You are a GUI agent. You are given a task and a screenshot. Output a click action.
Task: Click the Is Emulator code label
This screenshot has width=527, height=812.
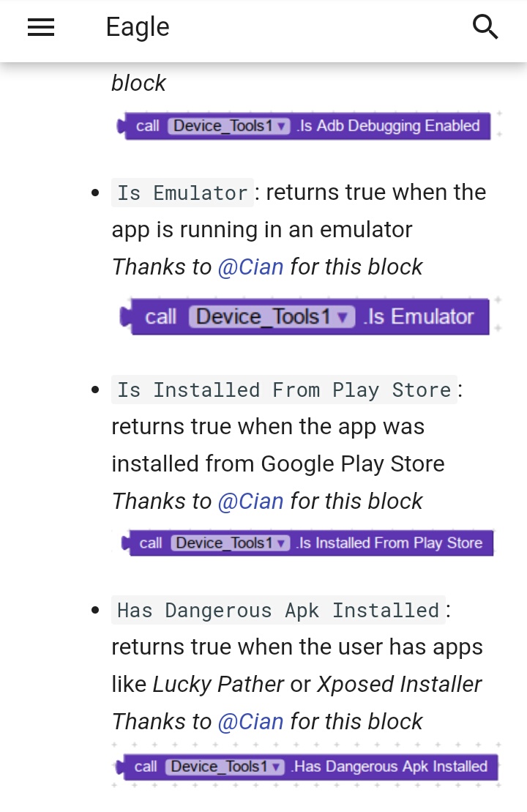(182, 193)
